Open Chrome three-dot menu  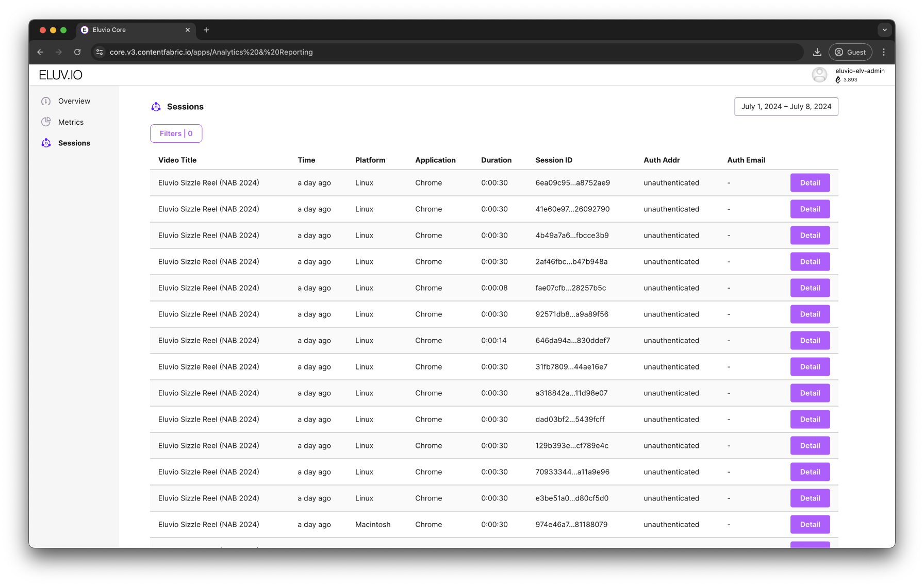tap(884, 52)
